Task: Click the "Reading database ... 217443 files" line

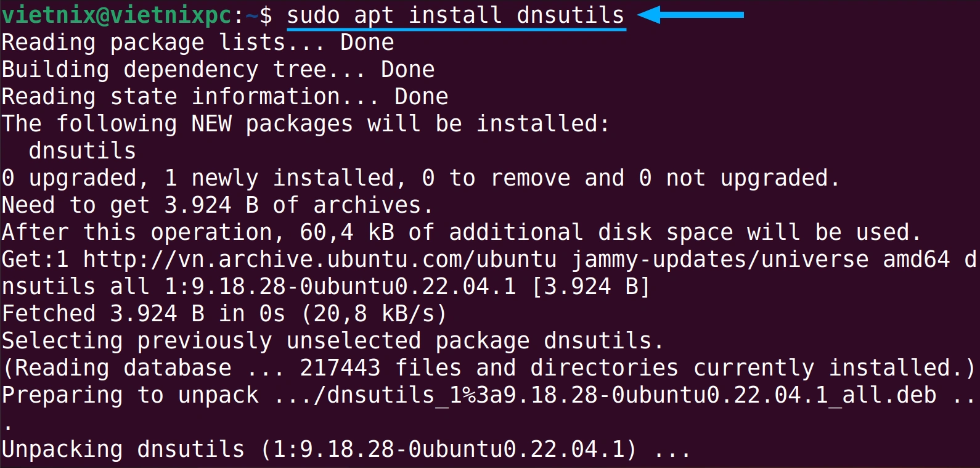Action: [488, 368]
